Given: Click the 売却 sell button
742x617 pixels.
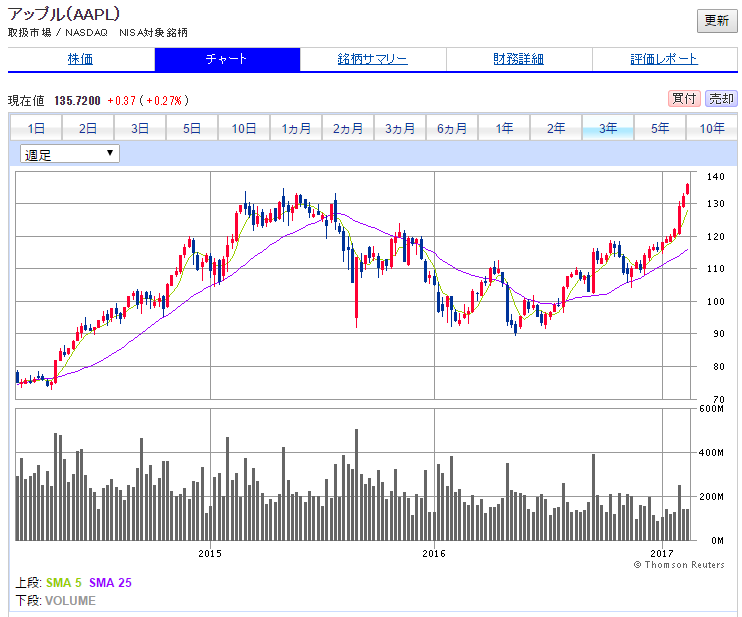Looking at the screenshot, I should (x=721, y=99).
